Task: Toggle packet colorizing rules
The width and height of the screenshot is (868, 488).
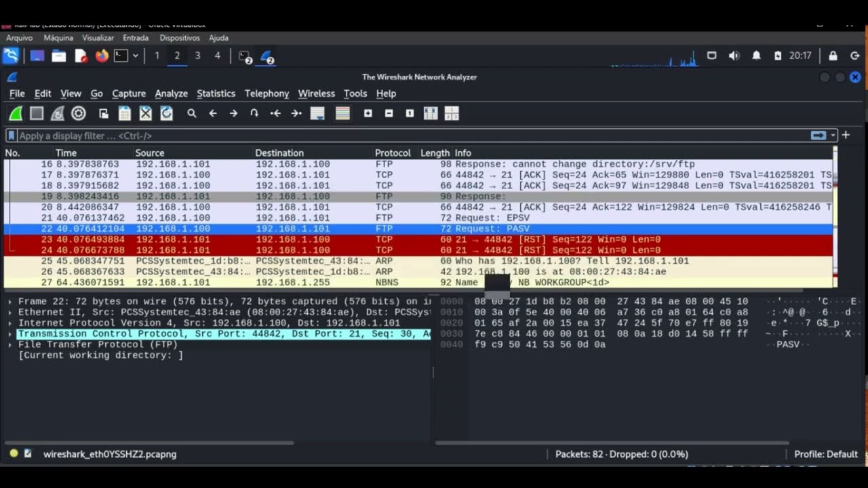Action: point(342,114)
